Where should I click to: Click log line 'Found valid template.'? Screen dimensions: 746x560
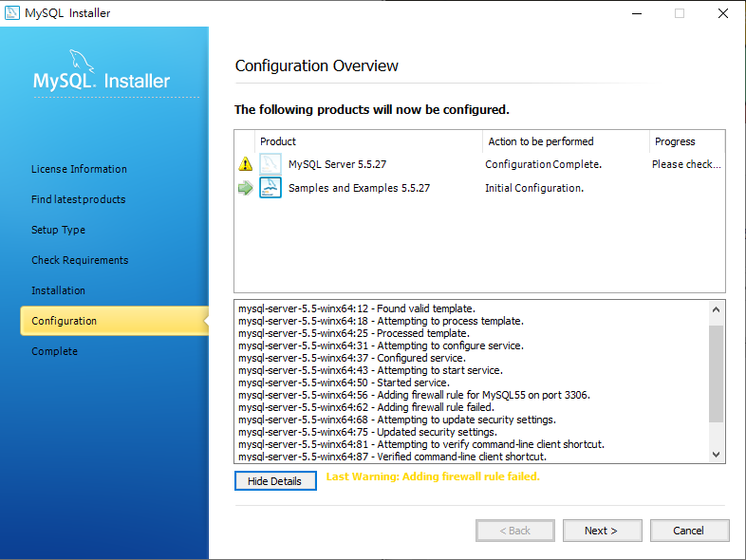(x=357, y=308)
